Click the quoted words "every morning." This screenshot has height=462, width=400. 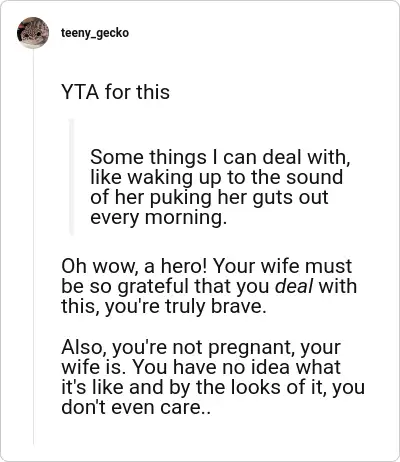click(x=158, y=218)
